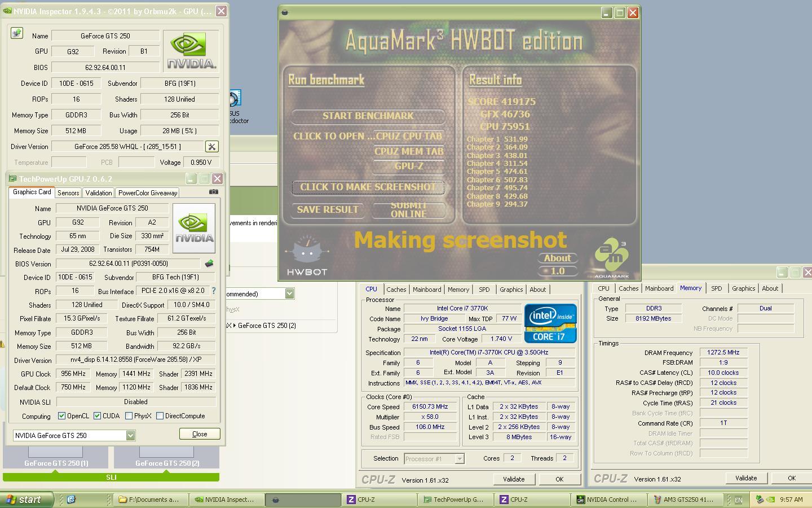Click CPUZ CPU TAB button
Viewport: 812px width, 508px height.
(408, 136)
